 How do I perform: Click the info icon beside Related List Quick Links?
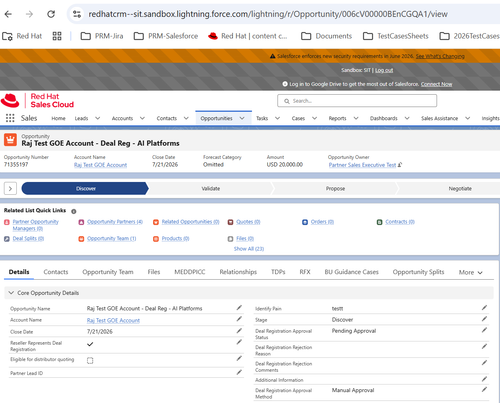pos(74,211)
